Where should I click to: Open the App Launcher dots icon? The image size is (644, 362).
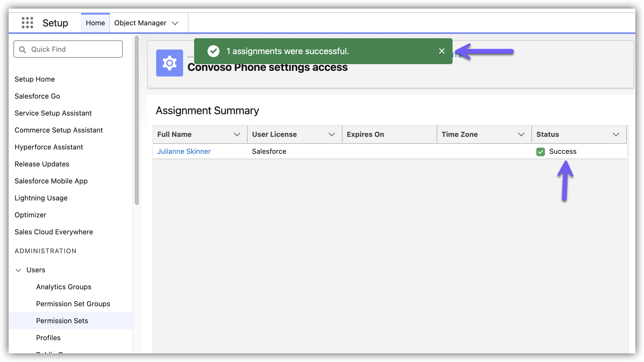[x=27, y=23]
